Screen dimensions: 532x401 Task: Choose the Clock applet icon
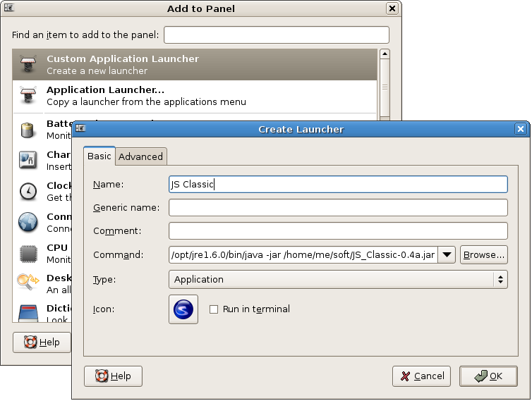click(28, 191)
